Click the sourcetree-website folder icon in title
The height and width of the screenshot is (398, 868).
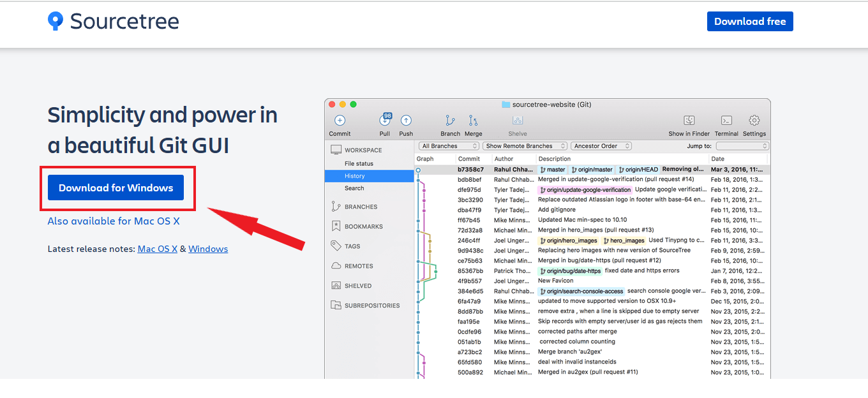[x=505, y=105]
